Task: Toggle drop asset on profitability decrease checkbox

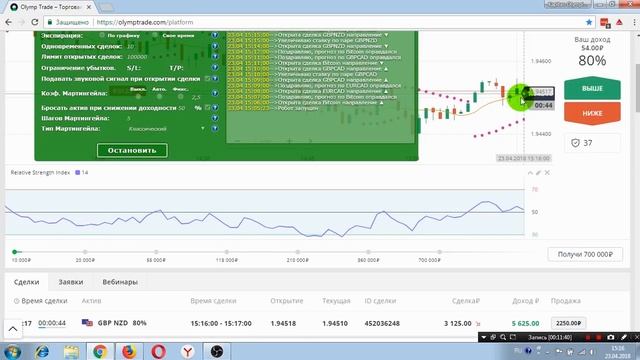Action: [207, 108]
